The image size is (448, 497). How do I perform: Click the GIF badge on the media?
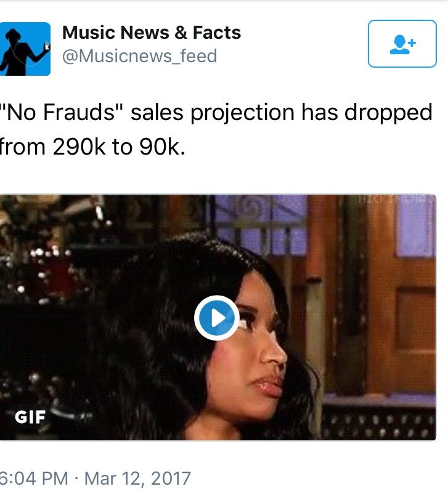tap(30, 417)
